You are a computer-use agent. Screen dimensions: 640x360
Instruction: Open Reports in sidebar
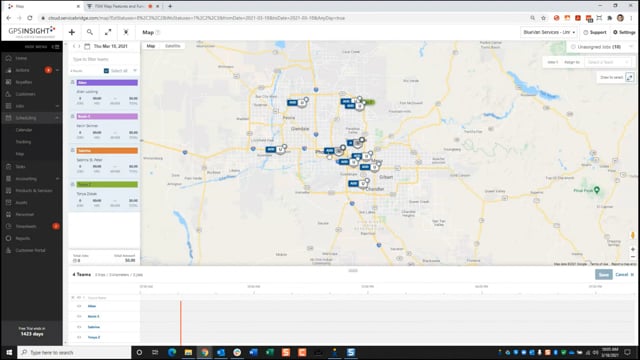click(23, 238)
